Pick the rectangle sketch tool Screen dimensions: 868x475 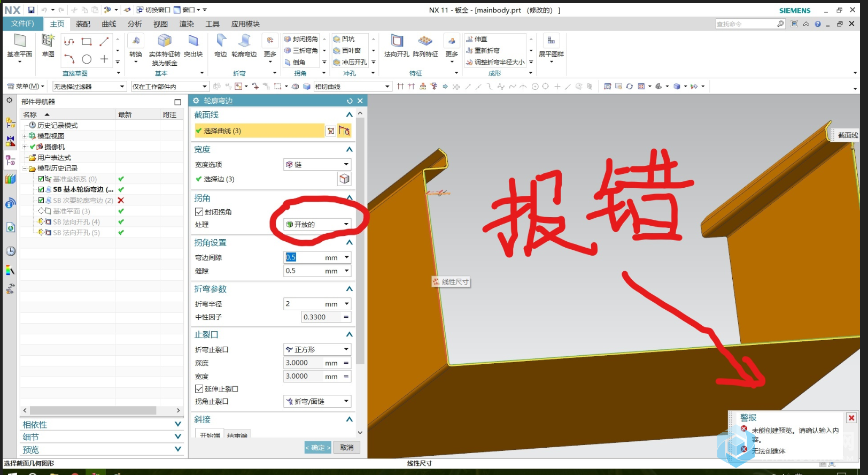pyautogui.click(x=87, y=41)
